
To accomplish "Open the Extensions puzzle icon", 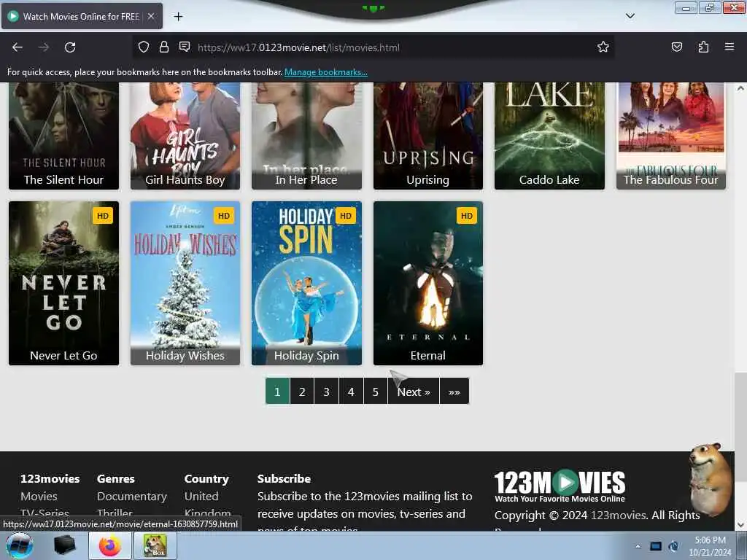I will [703, 47].
